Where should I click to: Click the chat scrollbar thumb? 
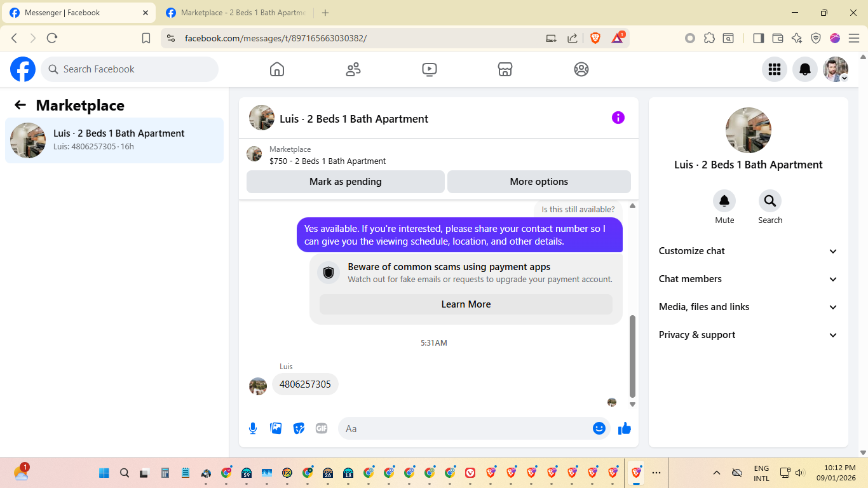point(632,356)
